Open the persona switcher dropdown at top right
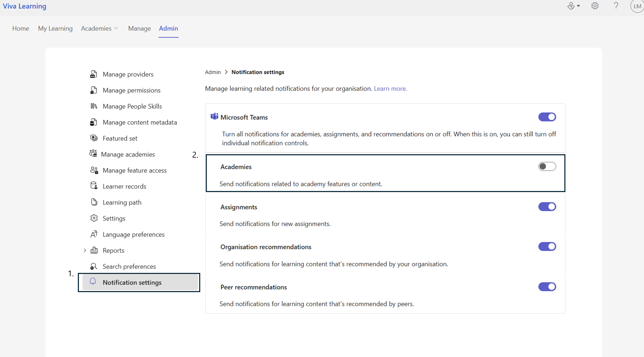The width and height of the screenshot is (644, 357). click(574, 6)
